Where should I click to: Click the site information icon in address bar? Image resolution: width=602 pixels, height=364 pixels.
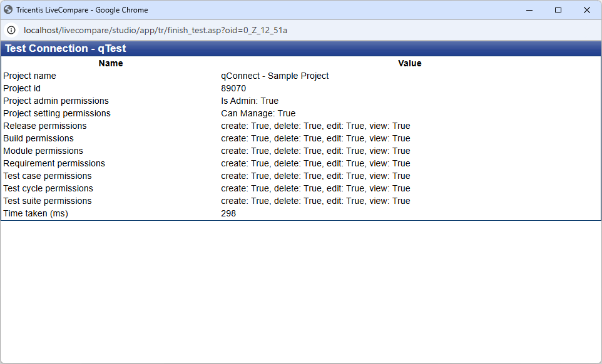(12, 29)
